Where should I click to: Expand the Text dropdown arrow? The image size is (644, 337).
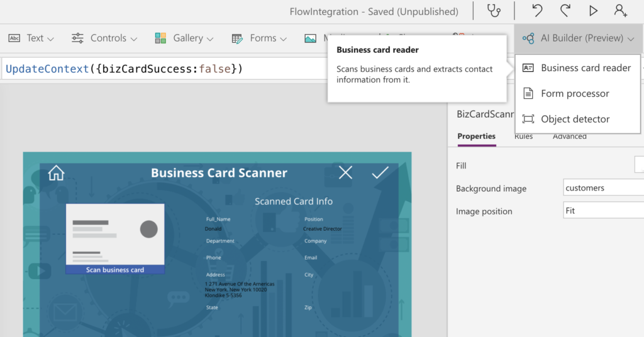tap(50, 40)
